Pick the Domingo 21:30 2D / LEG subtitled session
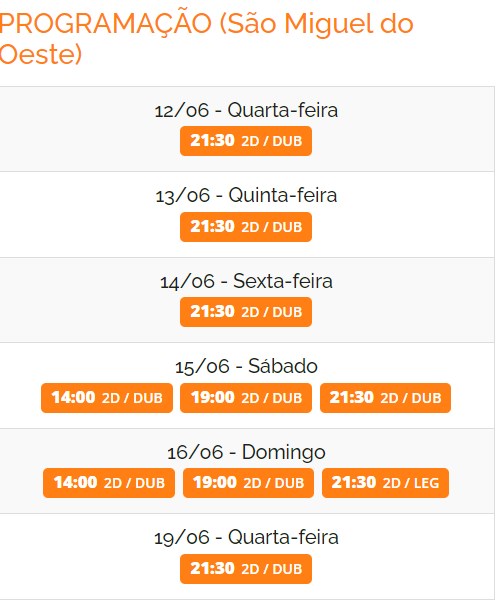The height and width of the screenshot is (606, 503). point(385,483)
